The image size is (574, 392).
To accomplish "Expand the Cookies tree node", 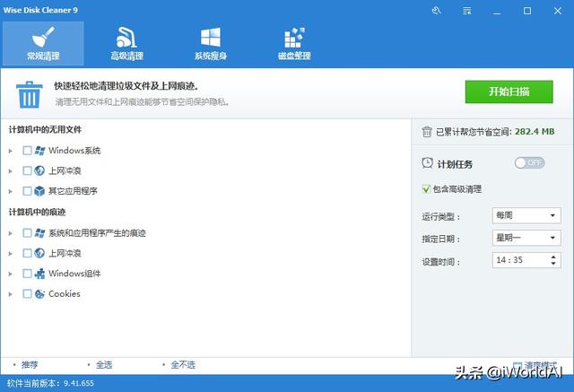I will pos(11,294).
